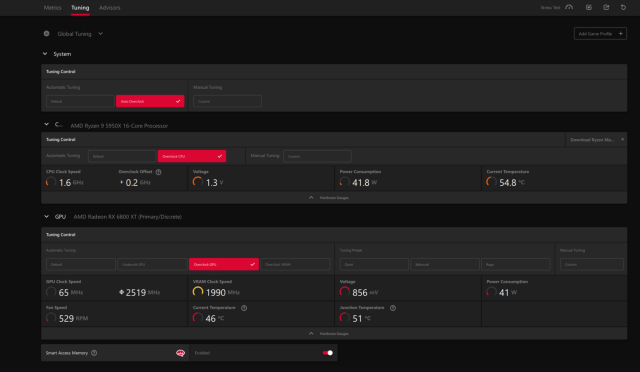Viewport: 640px width, 372px height.
Task: Click the Junction Temperature help icon
Action: pos(393,308)
